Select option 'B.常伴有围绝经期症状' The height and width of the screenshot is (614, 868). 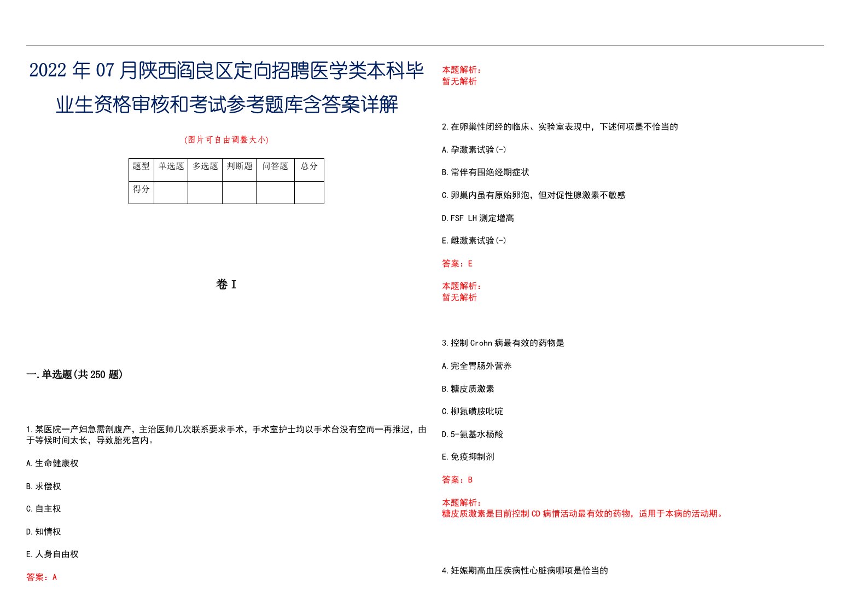point(486,172)
